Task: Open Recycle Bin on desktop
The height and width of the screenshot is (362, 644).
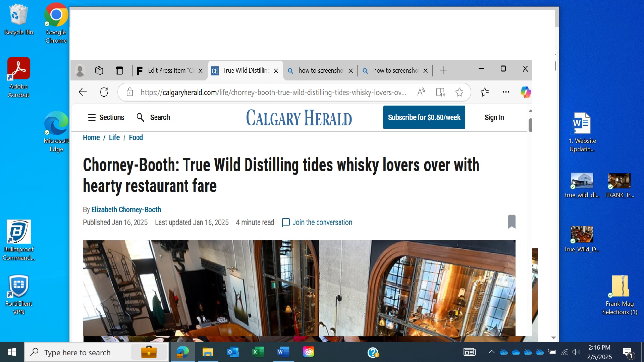Action: coord(19,20)
